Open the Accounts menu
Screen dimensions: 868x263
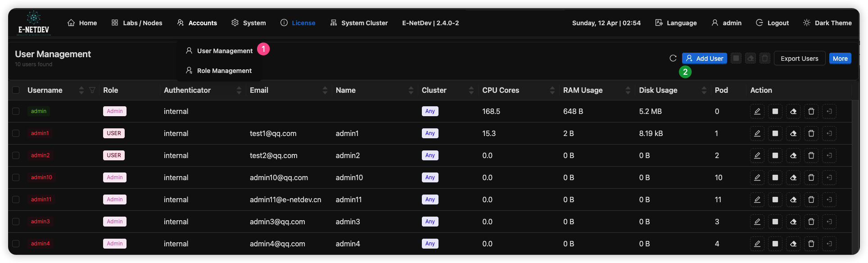(x=197, y=23)
